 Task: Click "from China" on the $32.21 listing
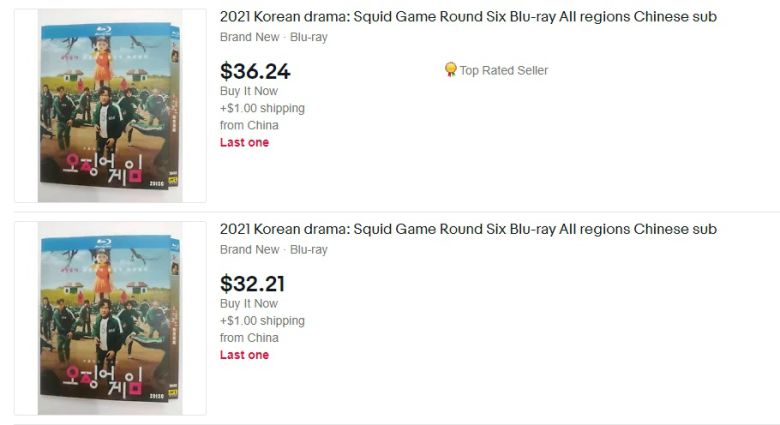pos(249,338)
